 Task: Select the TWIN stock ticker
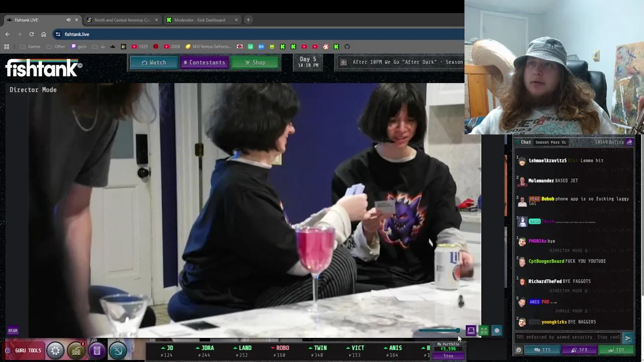(x=317, y=351)
